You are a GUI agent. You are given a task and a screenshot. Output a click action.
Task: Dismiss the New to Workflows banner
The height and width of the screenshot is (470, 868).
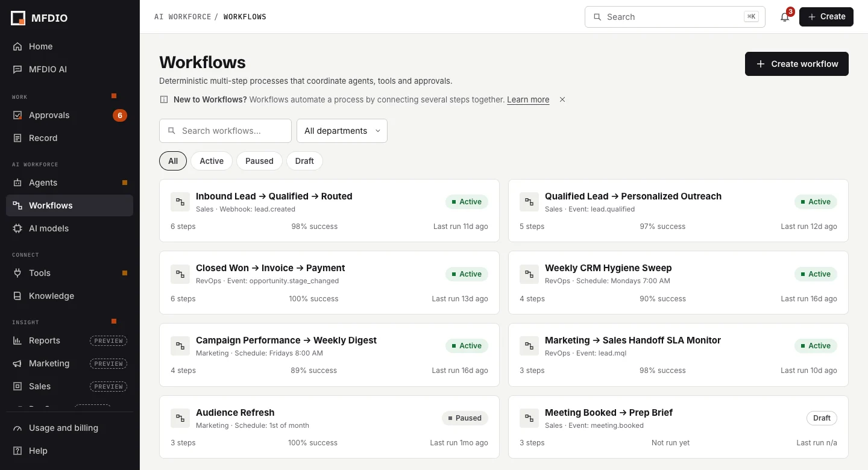click(x=562, y=99)
